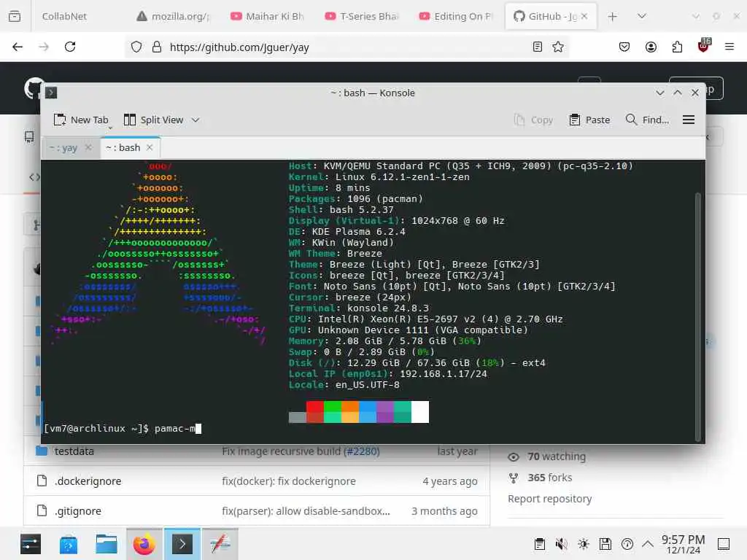
Task: Click Konsole vertical scrollbar
Action: pos(698,316)
